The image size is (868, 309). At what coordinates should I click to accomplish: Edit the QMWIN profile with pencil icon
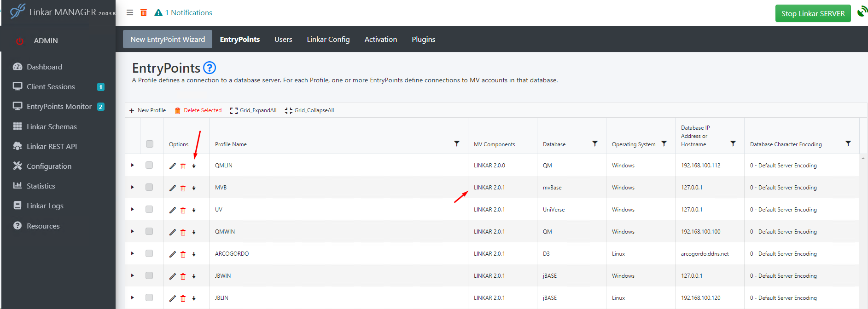pos(173,232)
